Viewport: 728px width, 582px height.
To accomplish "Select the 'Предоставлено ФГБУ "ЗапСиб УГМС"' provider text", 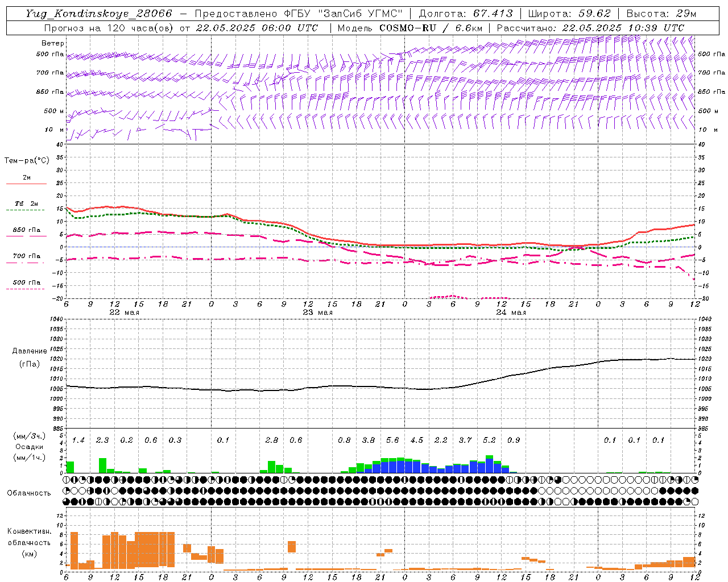I will point(299,14).
